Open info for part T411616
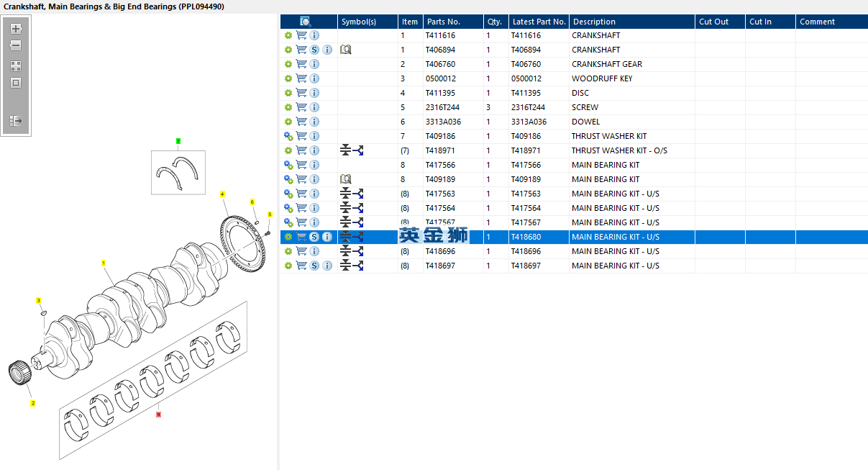 click(x=314, y=35)
